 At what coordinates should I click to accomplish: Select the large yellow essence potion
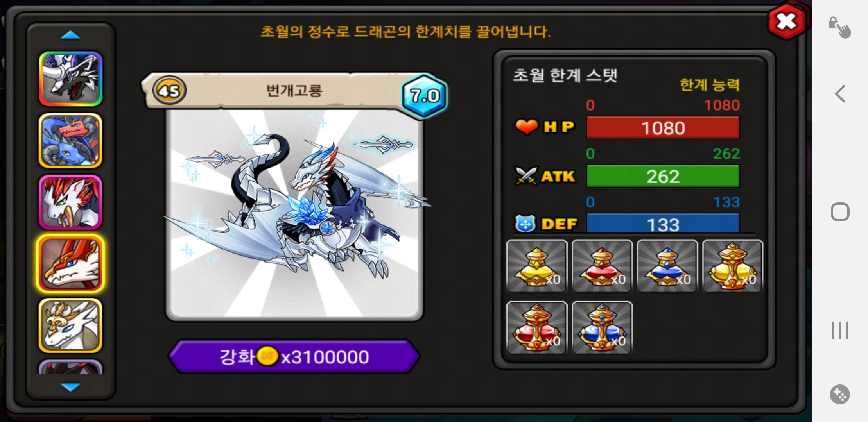733,266
